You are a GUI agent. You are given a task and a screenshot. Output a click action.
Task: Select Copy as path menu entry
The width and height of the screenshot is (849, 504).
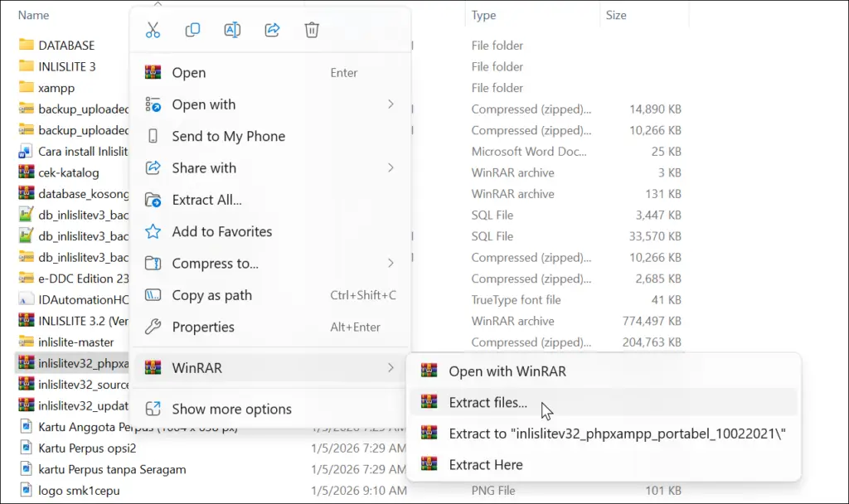click(211, 296)
